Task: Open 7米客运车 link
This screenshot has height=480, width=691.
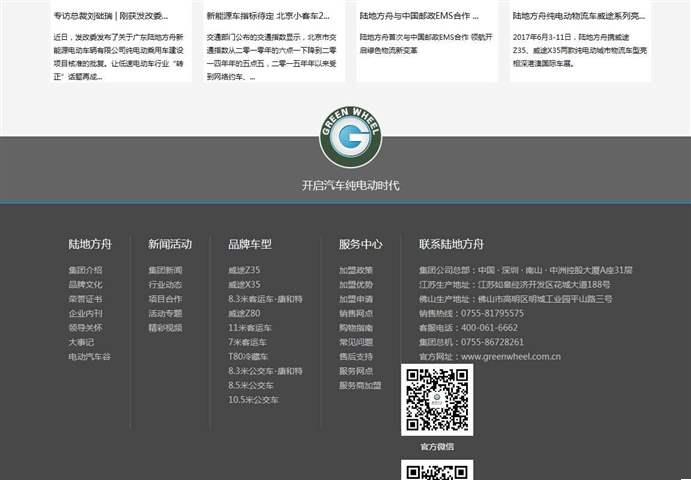Action: [248, 342]
